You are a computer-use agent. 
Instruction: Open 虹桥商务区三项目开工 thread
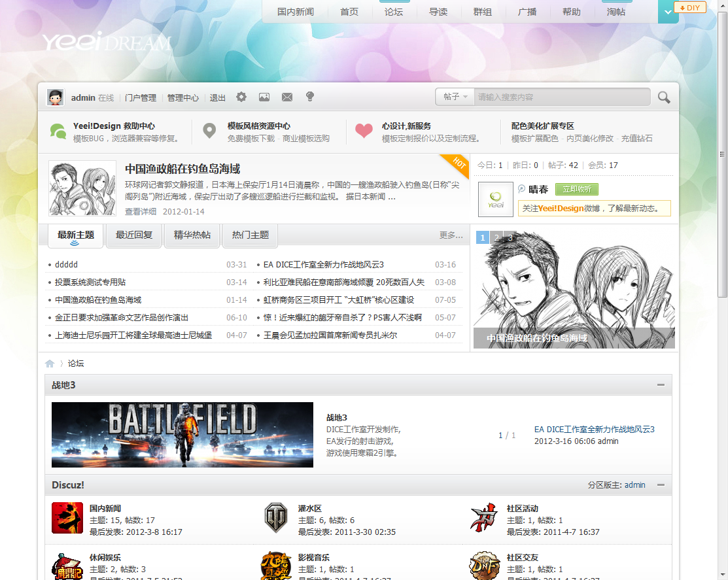coord(338,300)
